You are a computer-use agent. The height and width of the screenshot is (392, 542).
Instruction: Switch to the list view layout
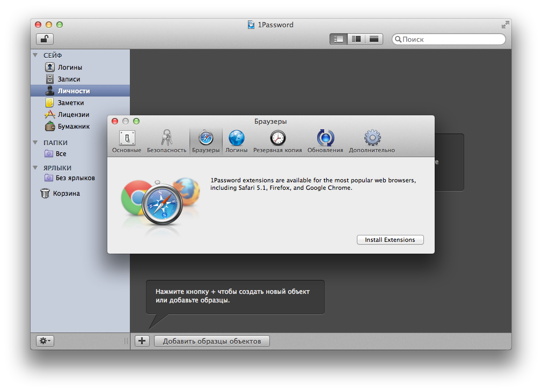tap(338, 39)
